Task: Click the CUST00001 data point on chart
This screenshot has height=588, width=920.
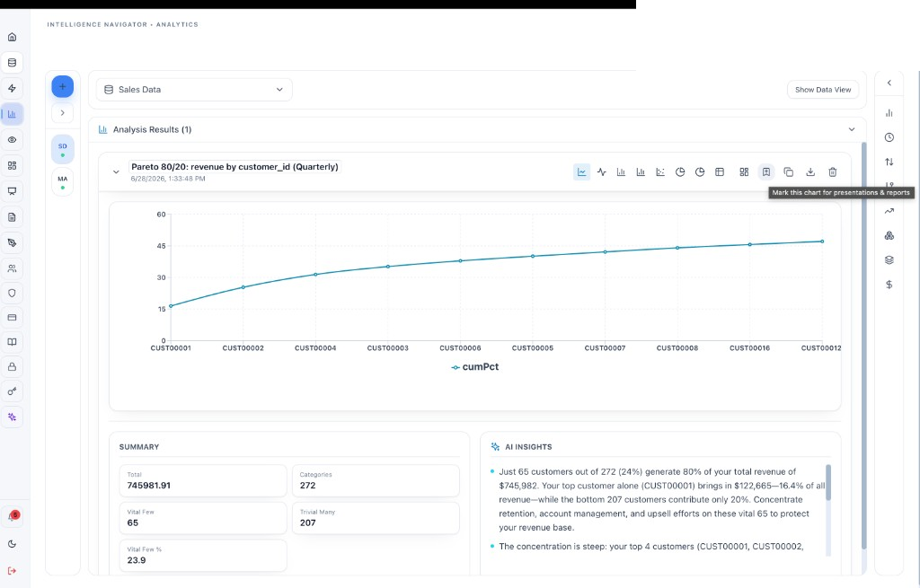Action: [171, 306]
